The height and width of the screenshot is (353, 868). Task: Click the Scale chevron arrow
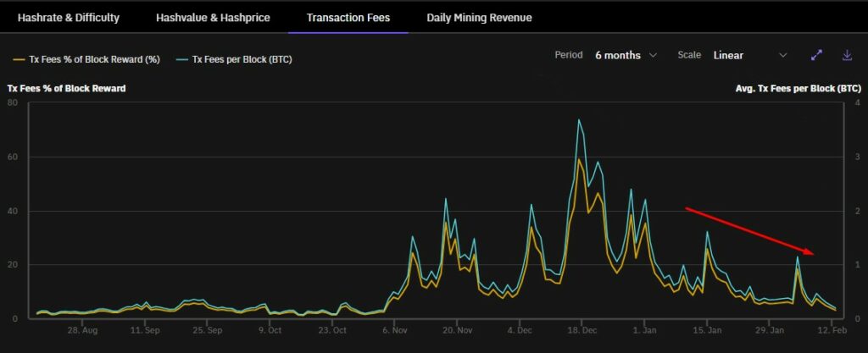pyautogui.click(x=782, y=55)
